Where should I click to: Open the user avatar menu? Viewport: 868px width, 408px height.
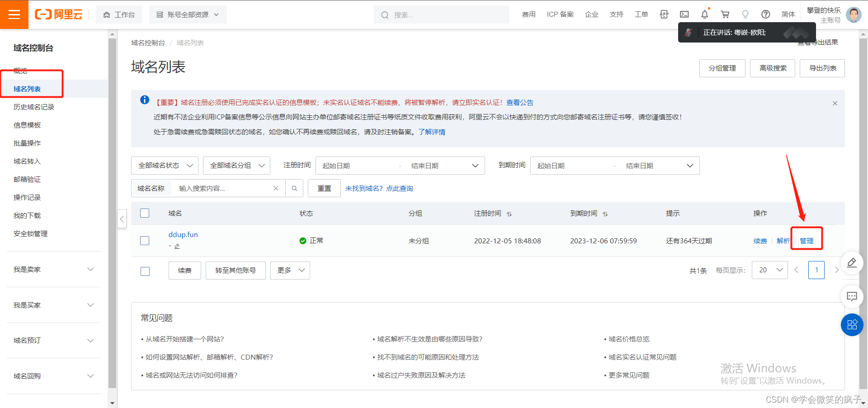[854, 14]
